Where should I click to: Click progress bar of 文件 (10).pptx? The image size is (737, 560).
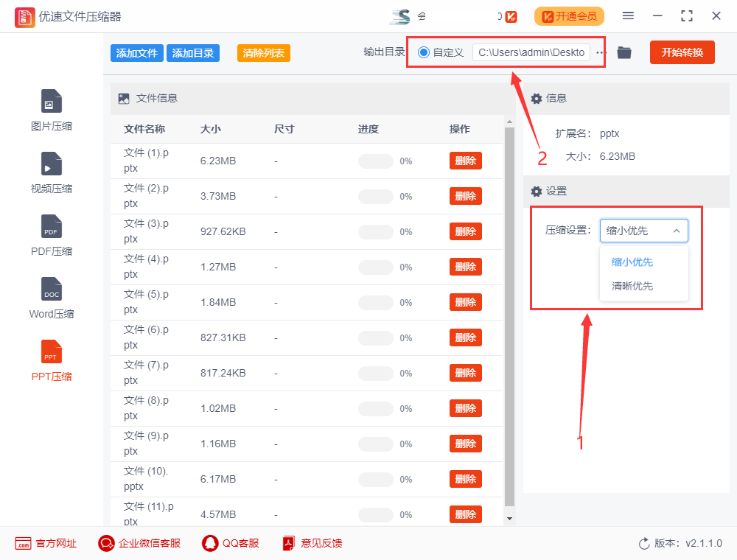click(x=376, y=480)
